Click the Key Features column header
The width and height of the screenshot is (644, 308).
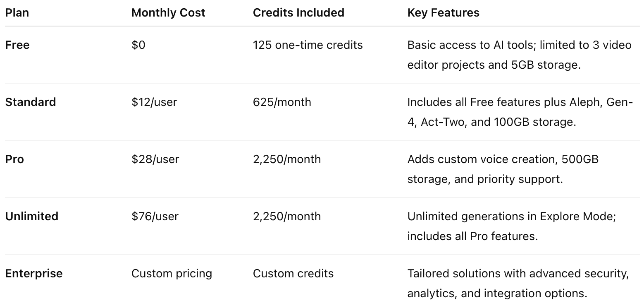[443, 13]
